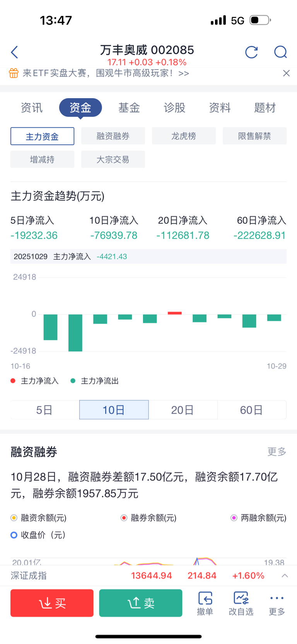Tap the 10日净流入 value -76939.78

click(x=114, y=235)
